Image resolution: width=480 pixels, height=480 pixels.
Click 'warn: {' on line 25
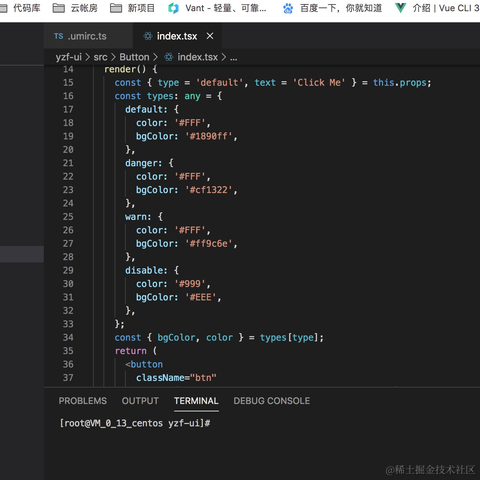click(144, 217)
